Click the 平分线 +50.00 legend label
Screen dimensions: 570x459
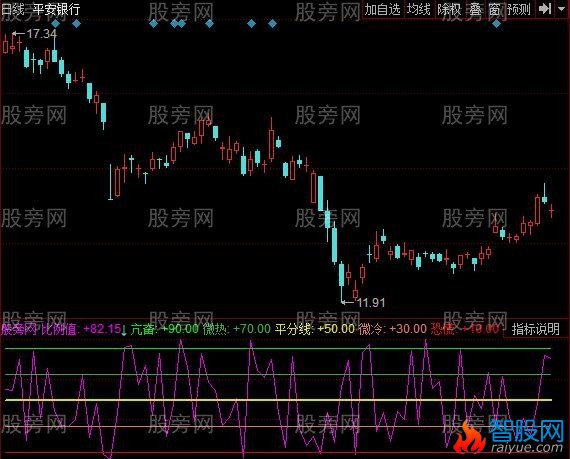(314, 329)
